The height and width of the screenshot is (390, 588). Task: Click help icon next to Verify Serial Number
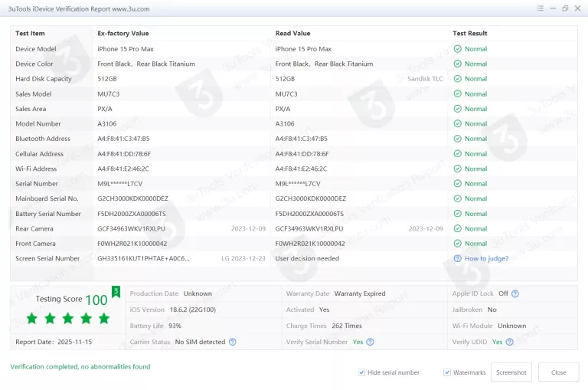point(371,342)
